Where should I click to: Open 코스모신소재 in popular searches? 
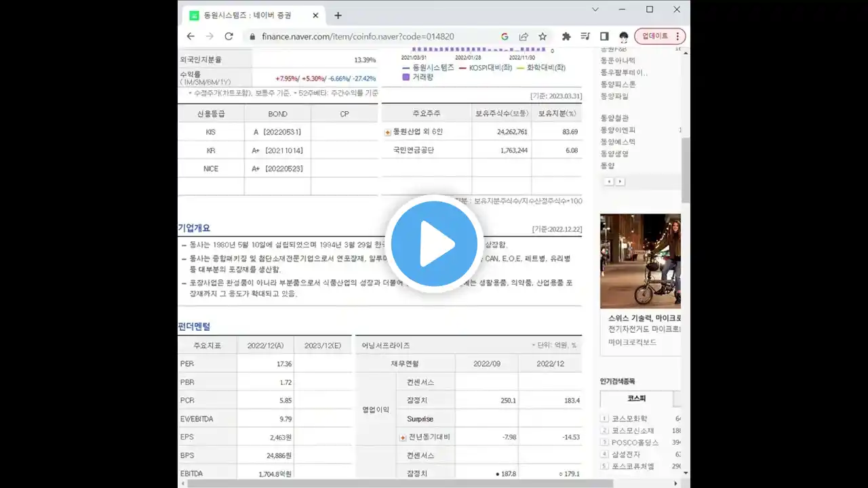pyautogui.click(x=633, y=431)
